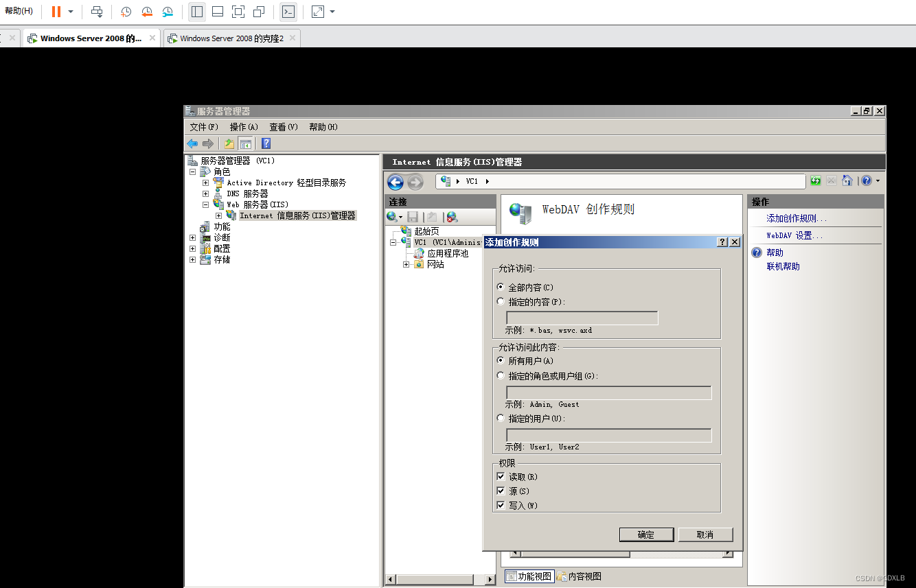Select the 所有用户(A) radio option
Image resolution: width=916 pixels, height=588 pixels.
[501, 360]
